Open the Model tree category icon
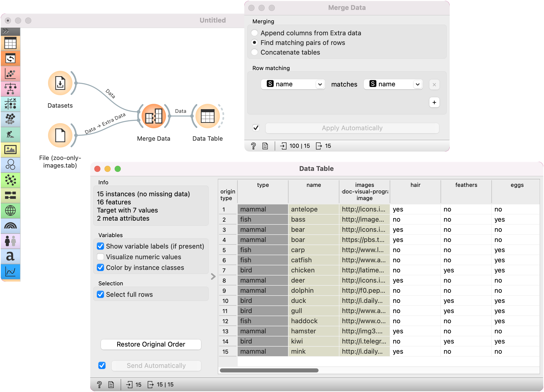 pos(10,89)
